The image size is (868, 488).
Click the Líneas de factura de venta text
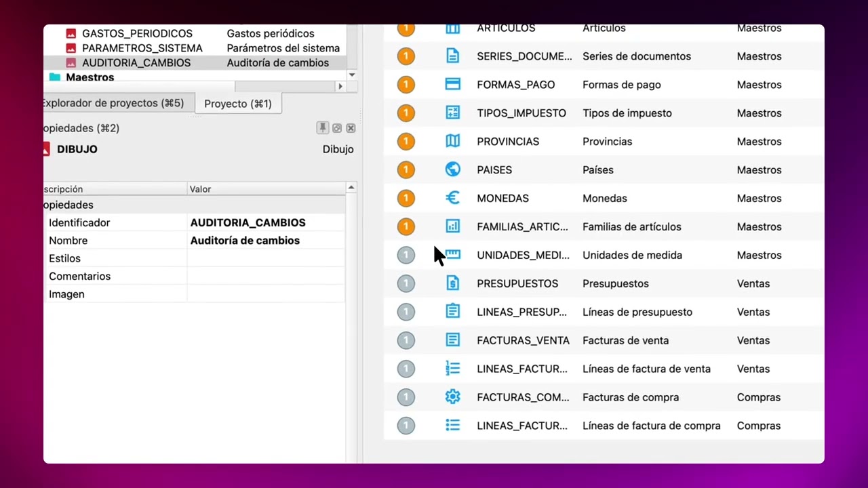click(647, 369)
